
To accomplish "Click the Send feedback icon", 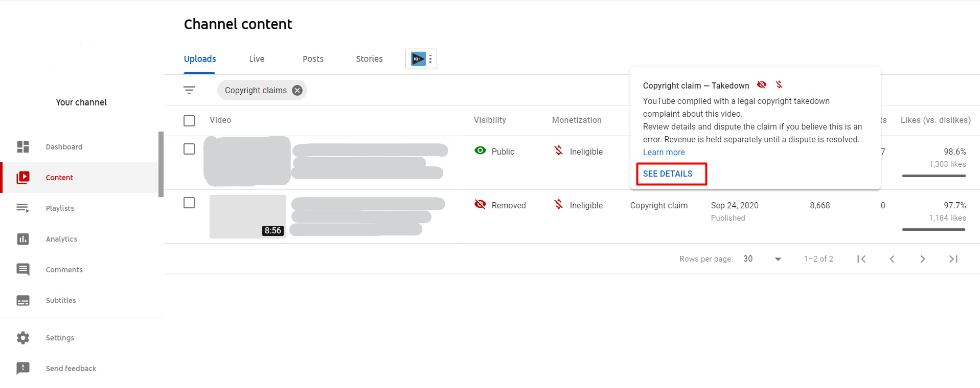I will coord(23,369).
